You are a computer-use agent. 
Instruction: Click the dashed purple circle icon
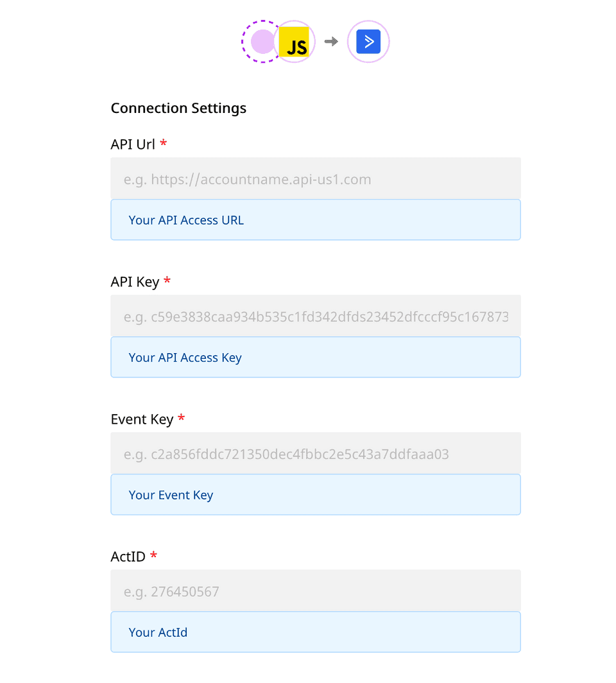pos(260,42)
